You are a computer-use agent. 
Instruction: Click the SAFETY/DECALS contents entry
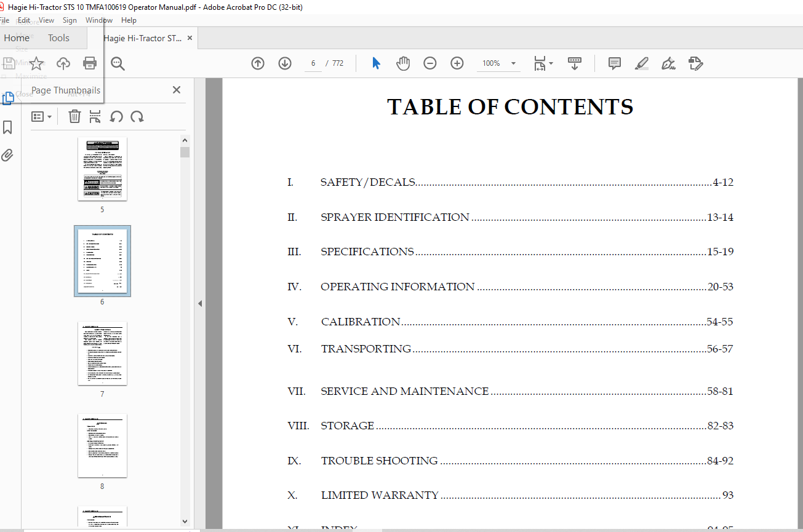coord(510,183)
